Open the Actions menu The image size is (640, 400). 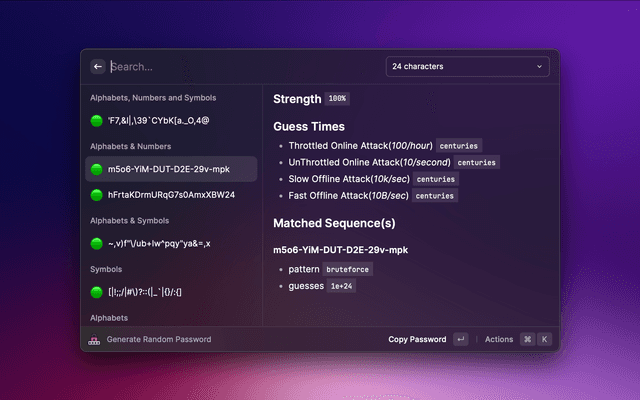pyautogui.click(x=499, y=340)
